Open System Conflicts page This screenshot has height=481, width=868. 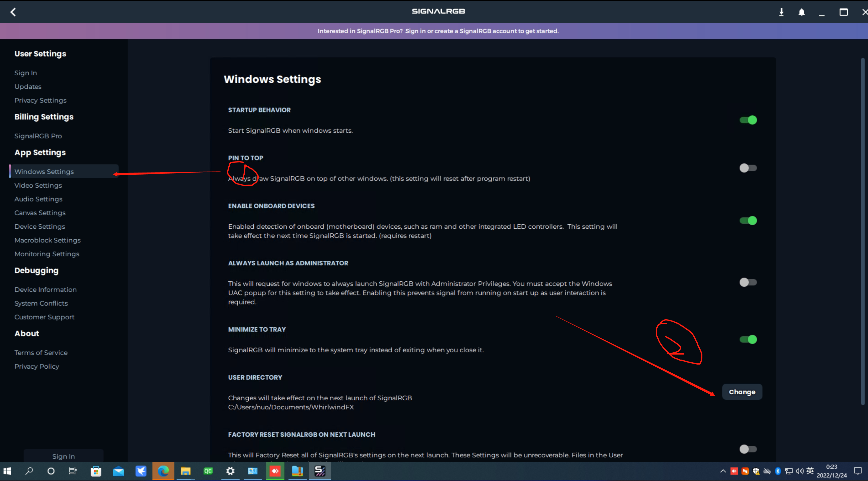tap(41, 303)
